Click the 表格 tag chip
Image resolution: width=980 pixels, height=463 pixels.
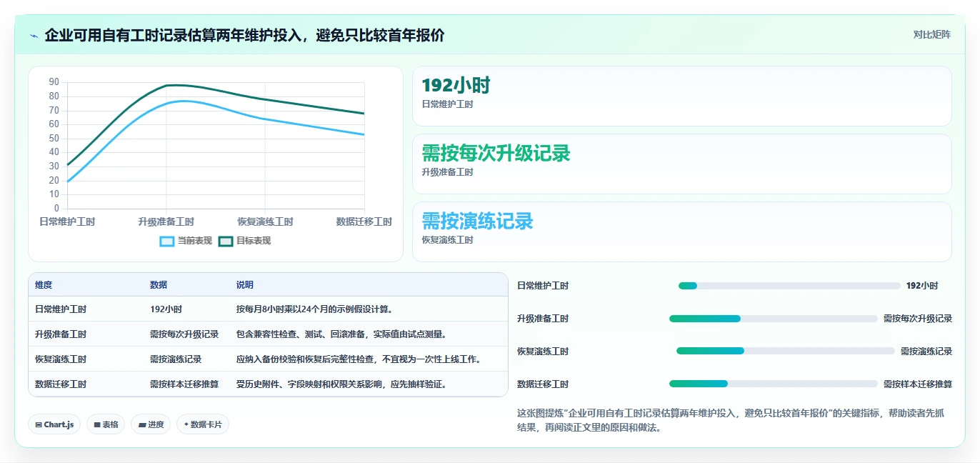click(106, 424)
